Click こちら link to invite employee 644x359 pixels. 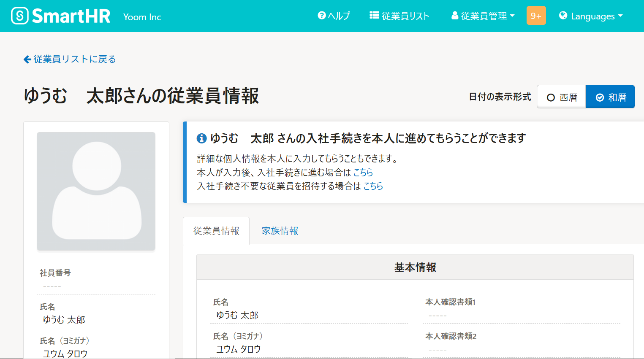373,186
